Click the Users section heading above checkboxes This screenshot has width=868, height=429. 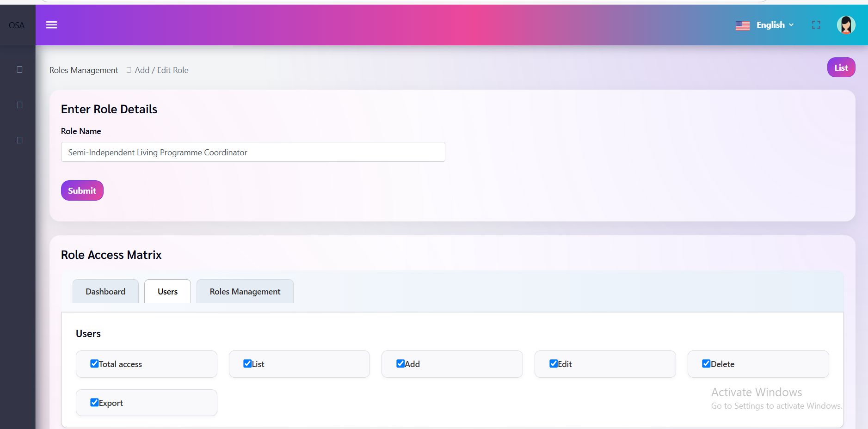(x=88, y=334)
